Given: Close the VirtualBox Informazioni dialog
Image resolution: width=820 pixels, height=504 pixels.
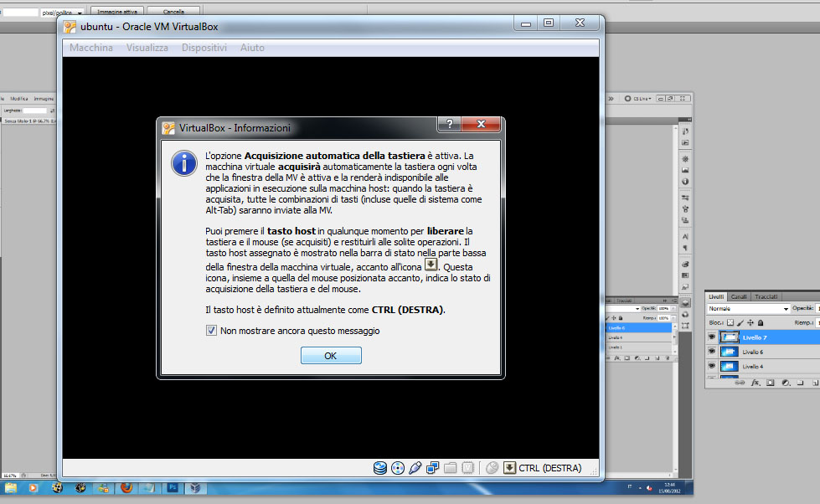Looking at the screenshot, I should pyautogui.click(x=481, y=124).
